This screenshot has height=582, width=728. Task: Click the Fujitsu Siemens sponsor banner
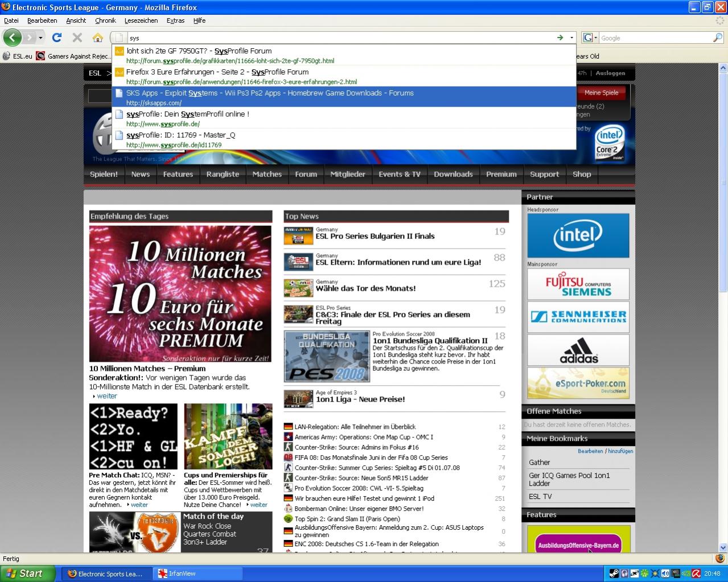[x=578, y=284]
